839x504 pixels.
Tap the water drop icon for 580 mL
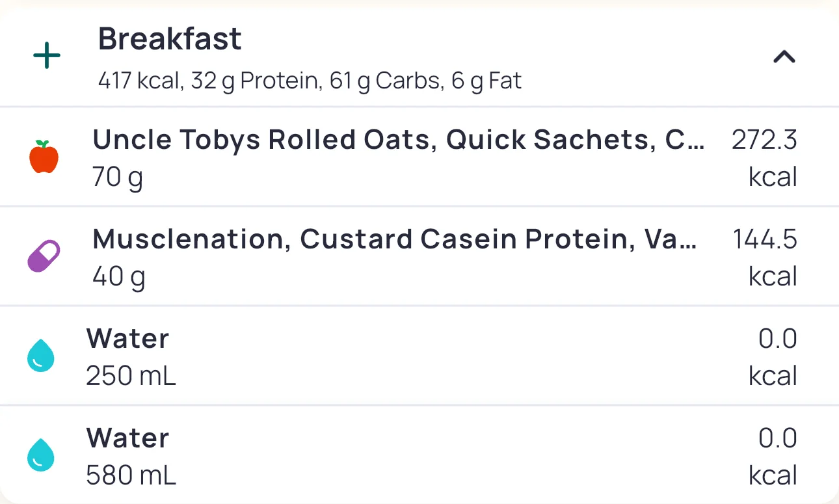pos(40,455)
